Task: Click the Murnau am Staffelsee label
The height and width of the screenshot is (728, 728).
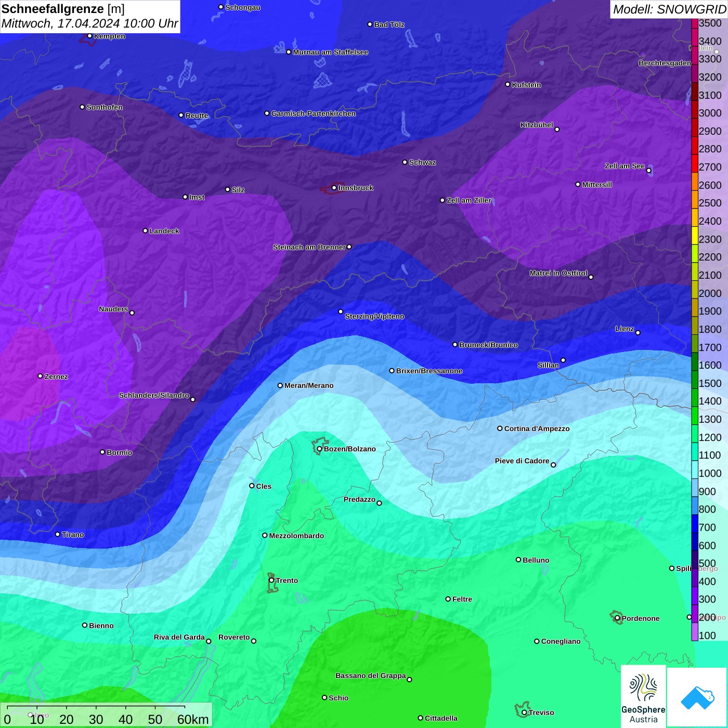Action: 331,52
